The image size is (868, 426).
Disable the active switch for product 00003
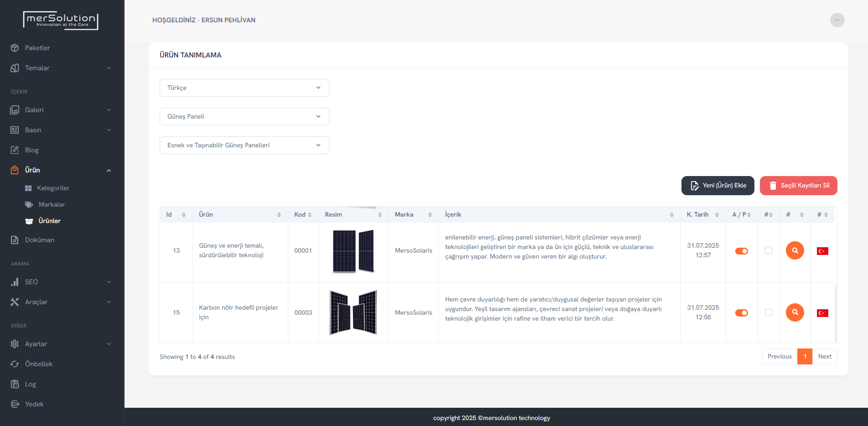[x=741, y=313]
